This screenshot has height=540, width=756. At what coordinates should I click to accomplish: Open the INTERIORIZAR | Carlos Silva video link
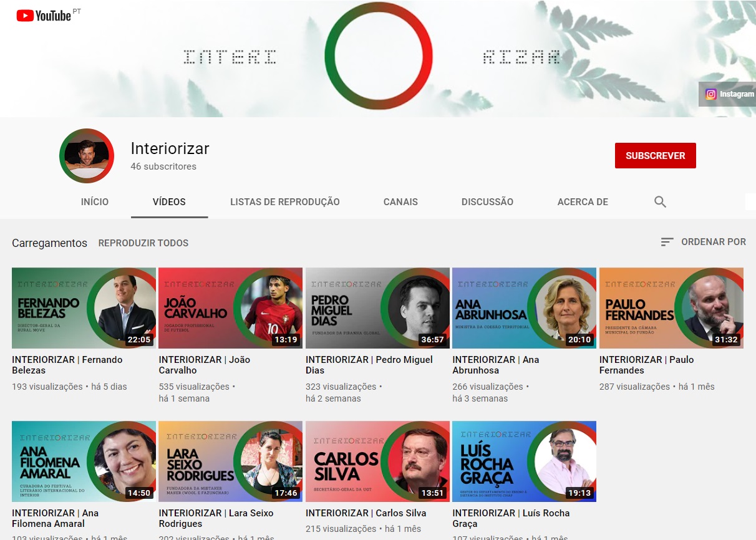[366, 513]
